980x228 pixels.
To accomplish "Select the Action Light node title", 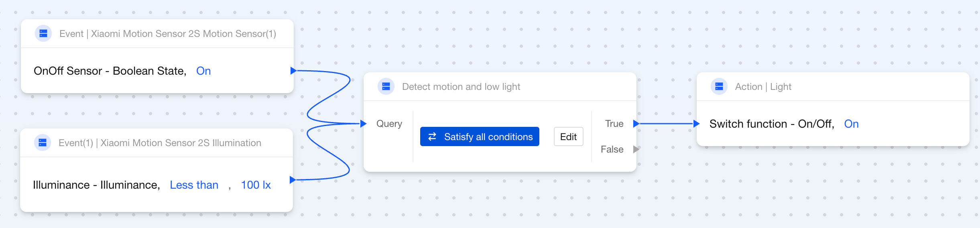I will (763, 87).
